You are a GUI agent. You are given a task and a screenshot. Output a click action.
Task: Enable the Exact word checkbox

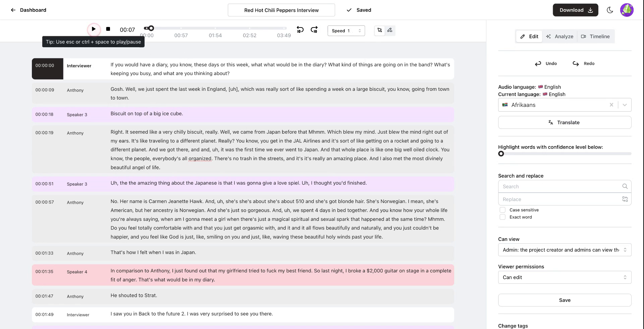click(502, 217)
